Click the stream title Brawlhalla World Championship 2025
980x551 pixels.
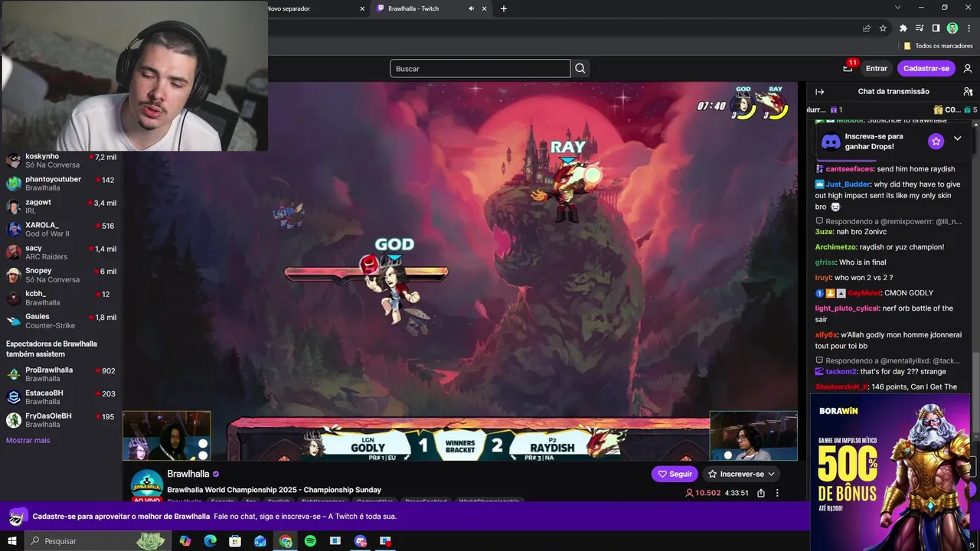[x=274, y=490]
